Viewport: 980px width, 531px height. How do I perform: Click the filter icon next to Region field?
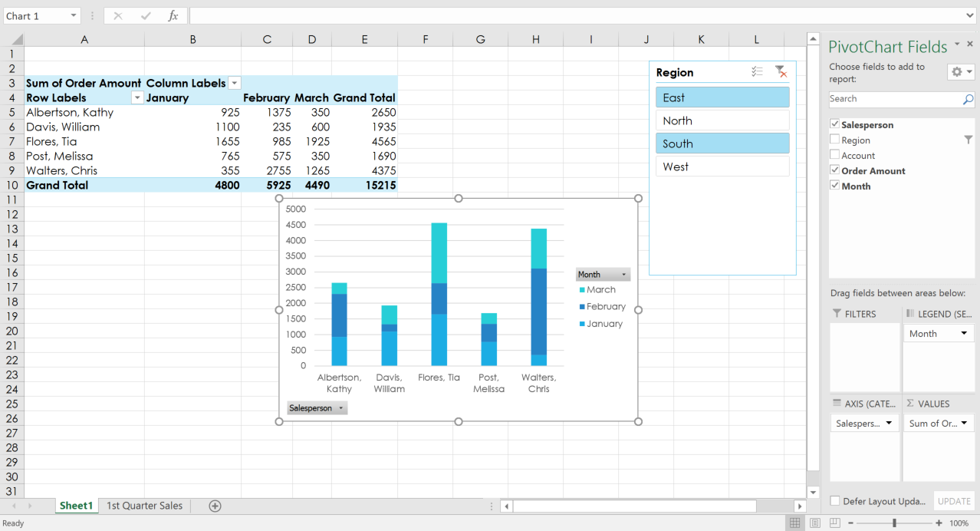click(x=968, y=140)
